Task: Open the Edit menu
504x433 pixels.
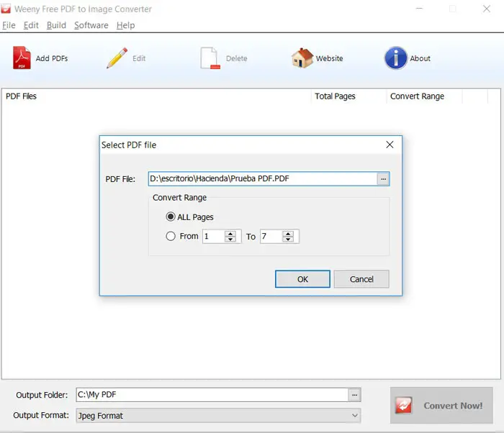Action: click(31, 25)
